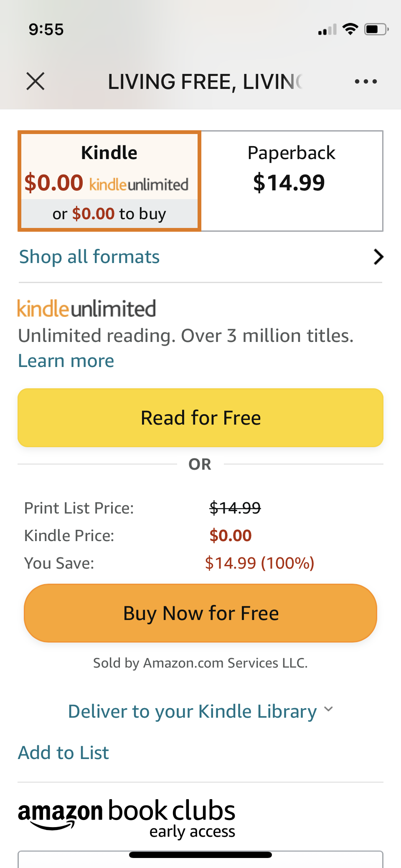Tap the Wi-Fi status icon
The width and height of the screenshot is (401, 868).
(350, 28)
